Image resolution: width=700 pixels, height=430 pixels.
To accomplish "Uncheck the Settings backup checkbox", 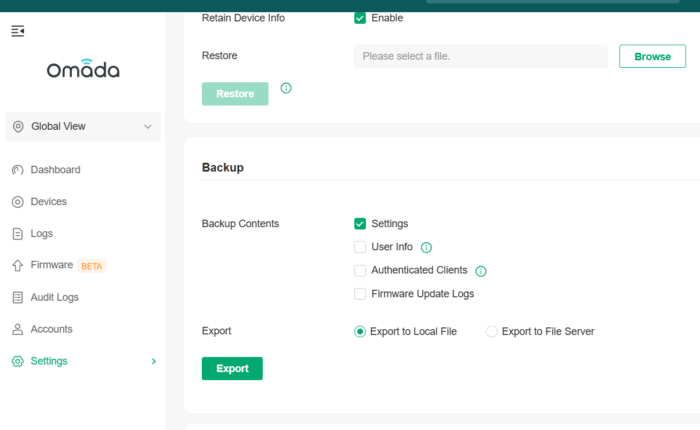I will pos(360,224).
